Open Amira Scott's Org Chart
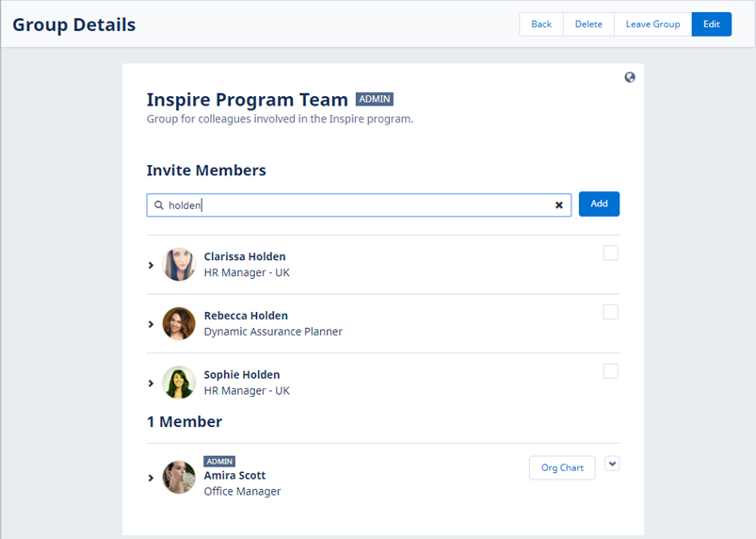This screenshot has width=756, height=539. (x=562, y=467)
